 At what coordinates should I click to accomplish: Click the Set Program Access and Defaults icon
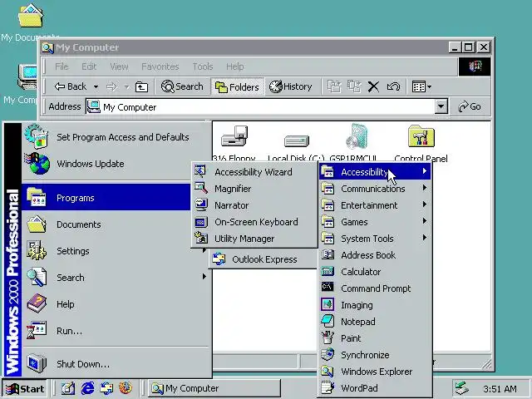point(37,136)
